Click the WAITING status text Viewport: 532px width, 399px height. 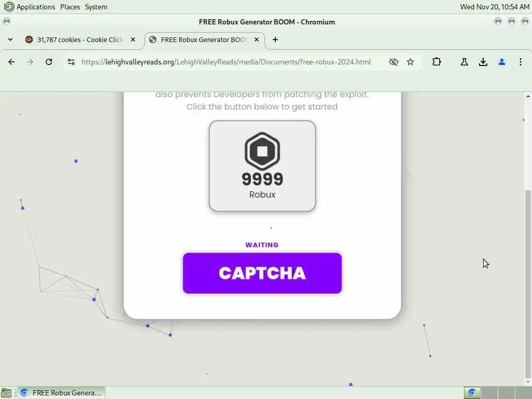tap(262, 245)
